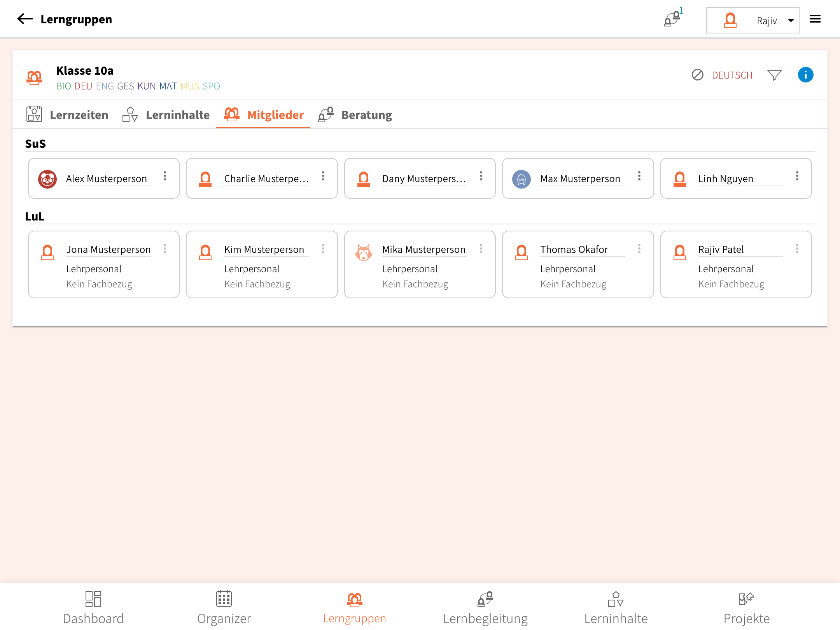
Task: Open options menu for Linh Nguyen
Action: click(x=797, y=176)
